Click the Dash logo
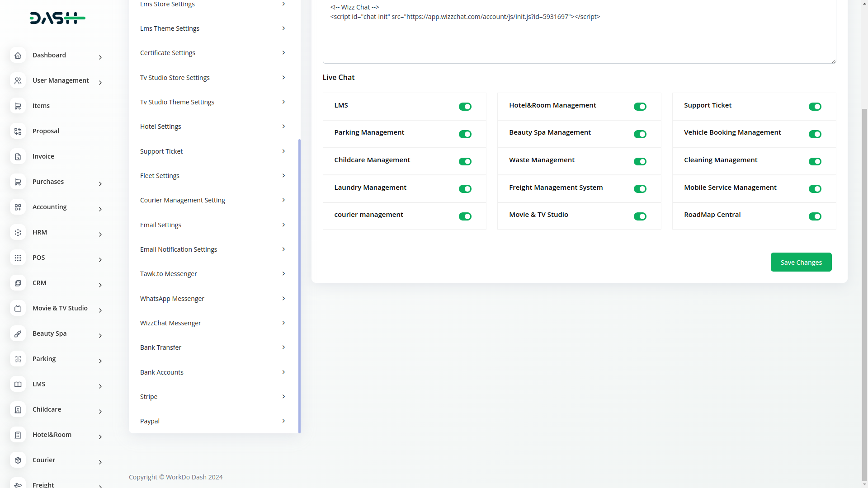Image resolution: width=868 pixels, height=488 pixels. point(57,18)
